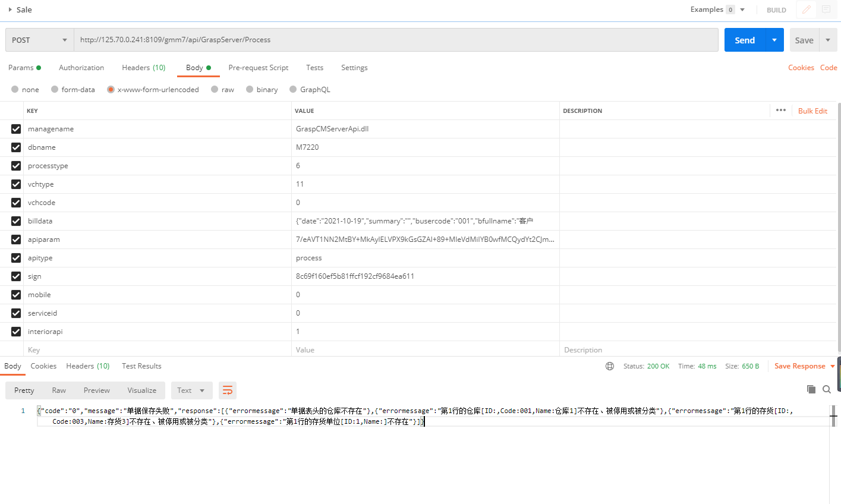Viewport: 841px width, 504px height.
Task: Open the comments icon in the top bar
Action: [x=826, y=10]
